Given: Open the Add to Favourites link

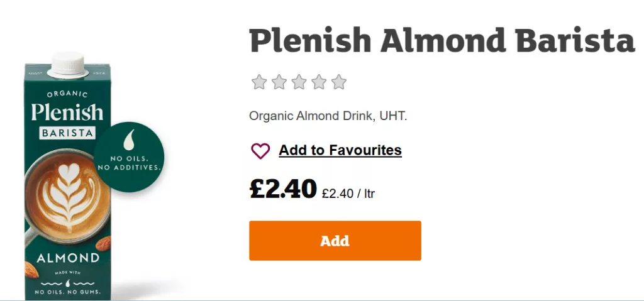Looking at the screenshot, I should pyautogui.click(x=340, y=150).
